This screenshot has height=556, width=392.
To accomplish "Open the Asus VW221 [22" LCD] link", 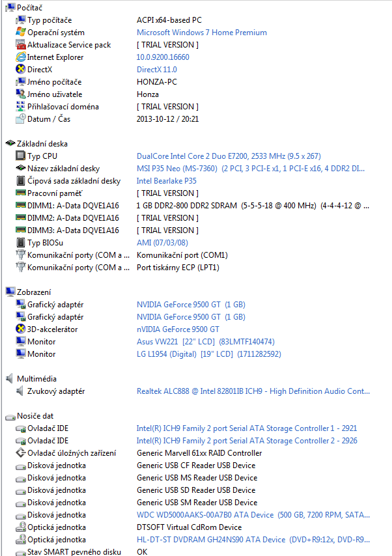I will (x=206, y=341).
